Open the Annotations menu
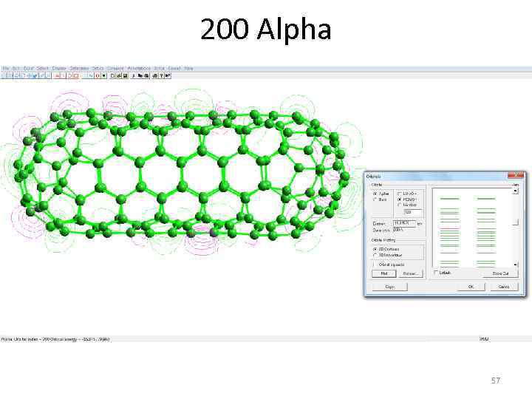 click(x=139, y=68)
